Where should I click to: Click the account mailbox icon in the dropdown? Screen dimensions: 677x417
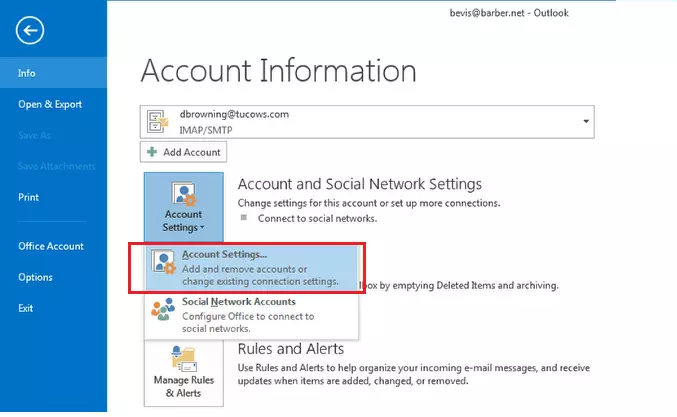point(157,122)
